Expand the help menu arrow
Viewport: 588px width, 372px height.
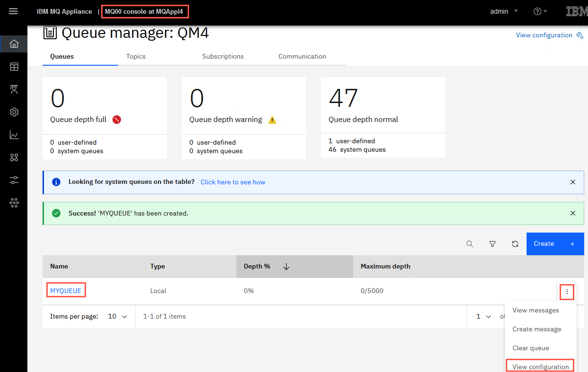[545, 11]
